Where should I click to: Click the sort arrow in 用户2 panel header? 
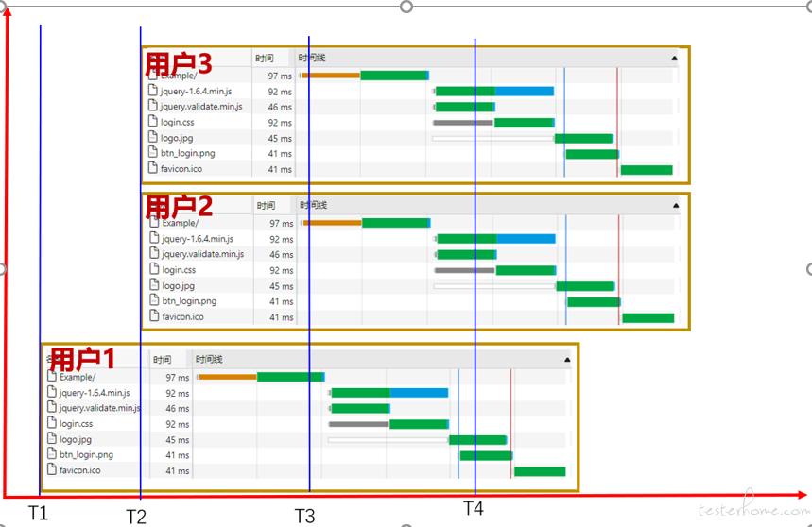[676, 205]
